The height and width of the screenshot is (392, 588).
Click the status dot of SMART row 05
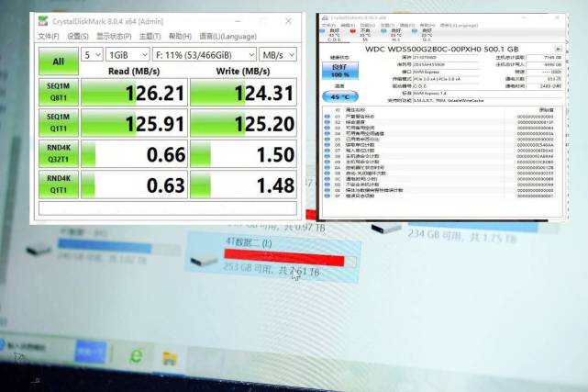tap(327, 140)
